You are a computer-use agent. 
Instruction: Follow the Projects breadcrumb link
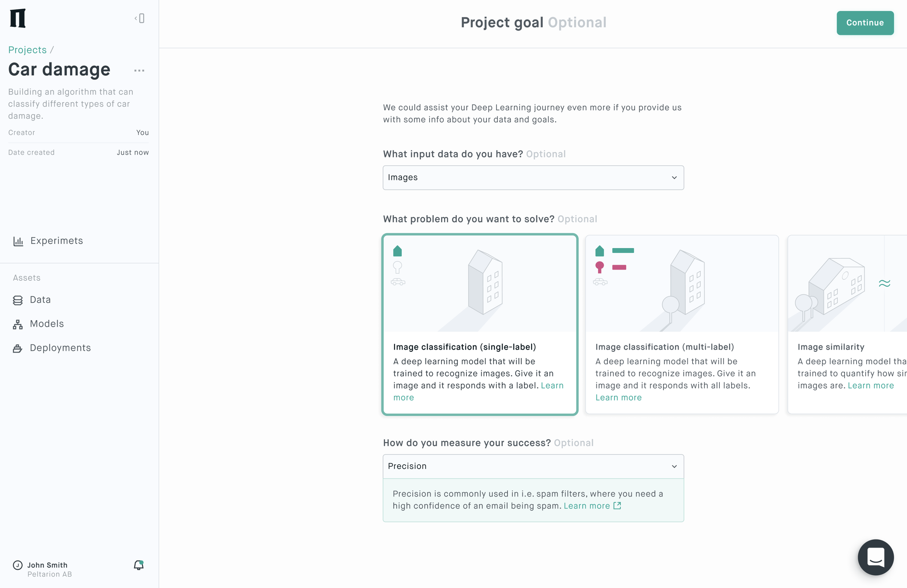[28, 50]
